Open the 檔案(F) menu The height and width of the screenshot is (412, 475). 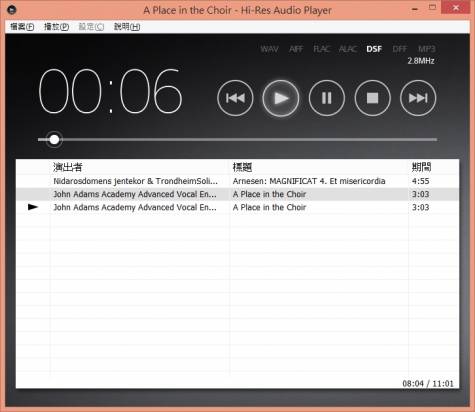pos(22,27)
